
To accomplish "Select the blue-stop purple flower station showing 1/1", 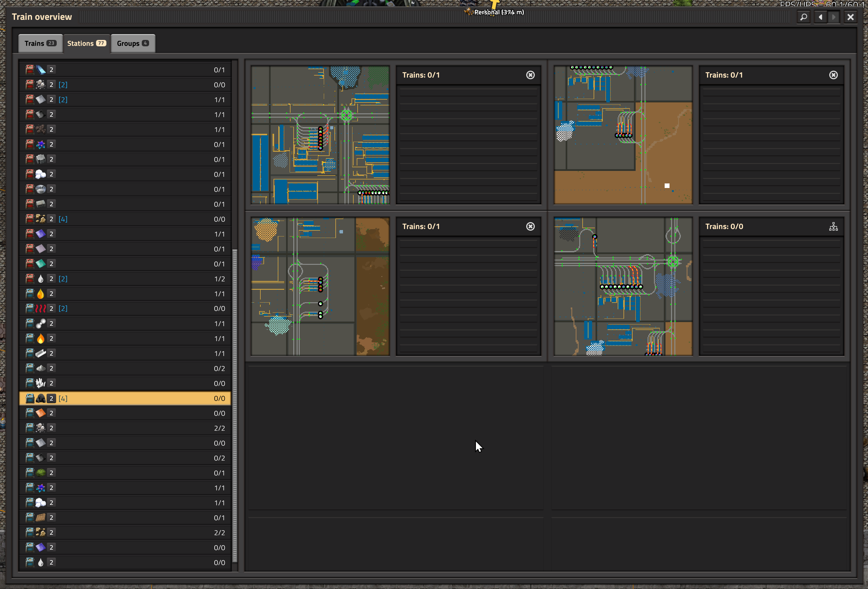I will (125, 488).
